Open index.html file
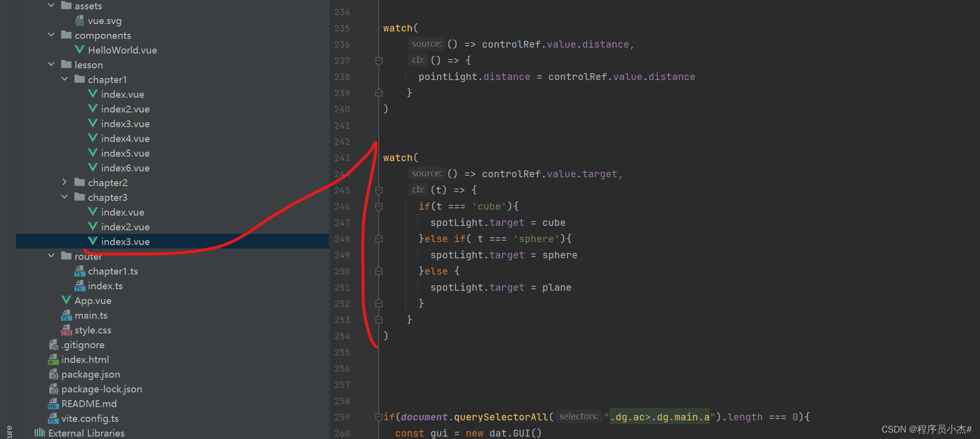Viewport: 980px width, 439px height. pos(85,359)
